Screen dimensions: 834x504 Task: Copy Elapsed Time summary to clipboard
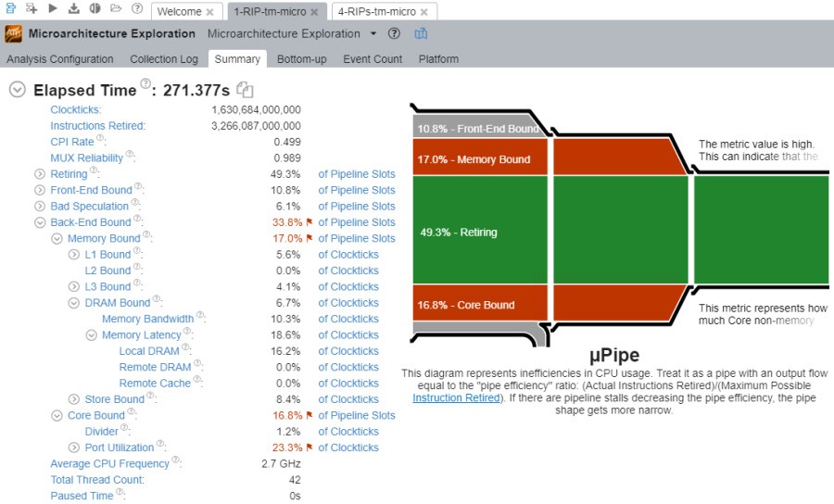tap(245, 90)
